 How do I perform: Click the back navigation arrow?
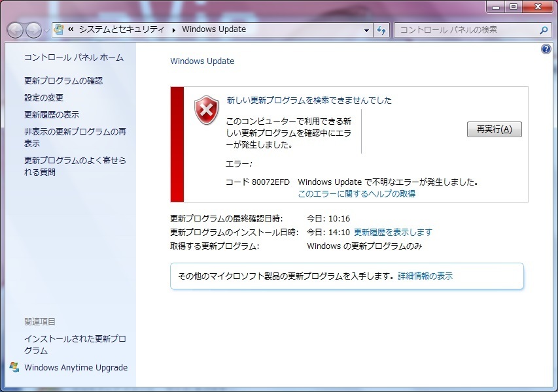pos(14,29)
